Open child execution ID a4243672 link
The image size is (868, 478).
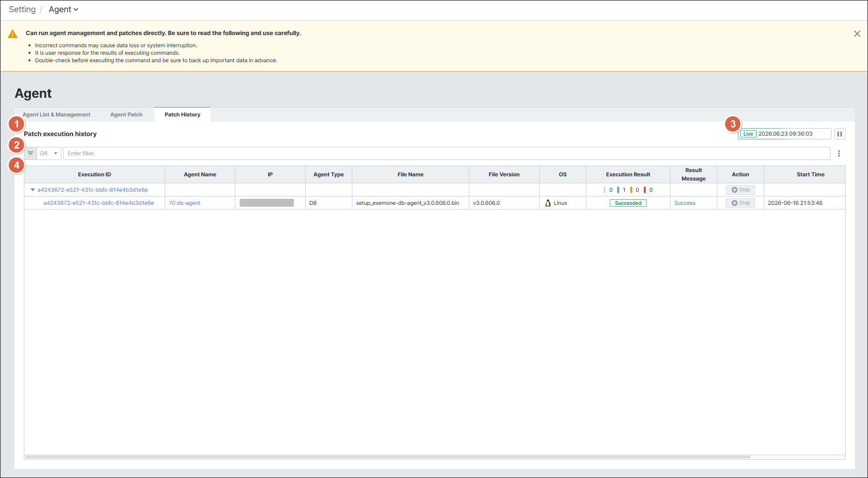(x=99, y=203)
